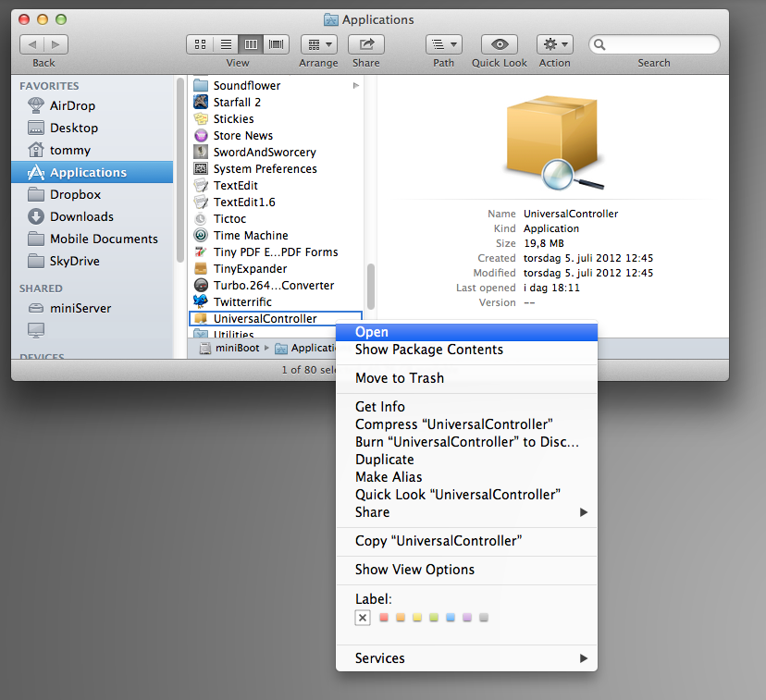This screenshot has height=700, width=766.
Task: Select AirDrop in the sidebar
Action: click(x=92, y=105)
